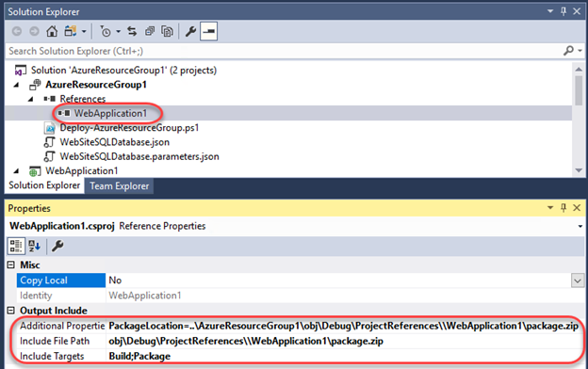Open the WebApplication1.csproj object dropdown

(x=580, y=226)
